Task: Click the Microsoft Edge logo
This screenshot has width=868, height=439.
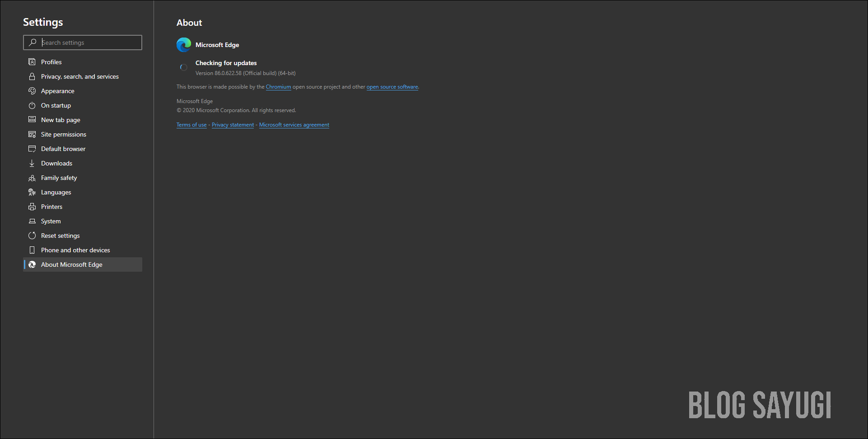Action: click(183, 45)
